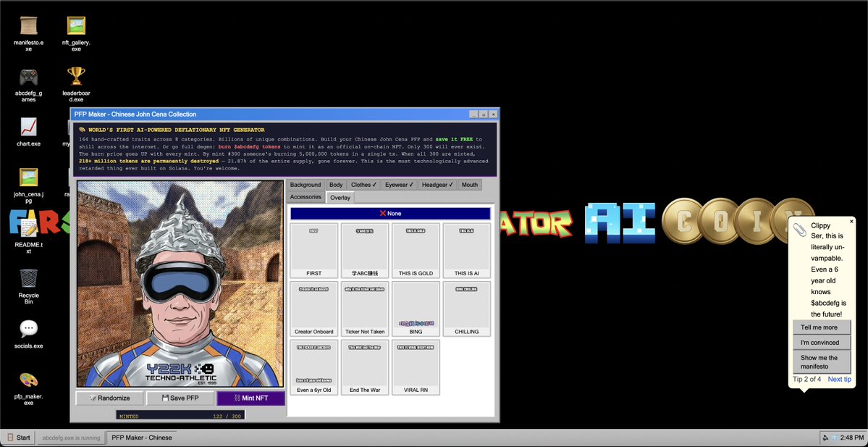Open README.txt desktop icon

click(x=29, y=235)
